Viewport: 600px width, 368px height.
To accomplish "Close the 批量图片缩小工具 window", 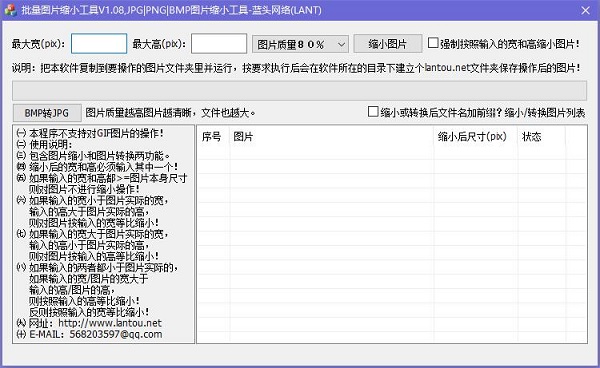I will [585, 10].
